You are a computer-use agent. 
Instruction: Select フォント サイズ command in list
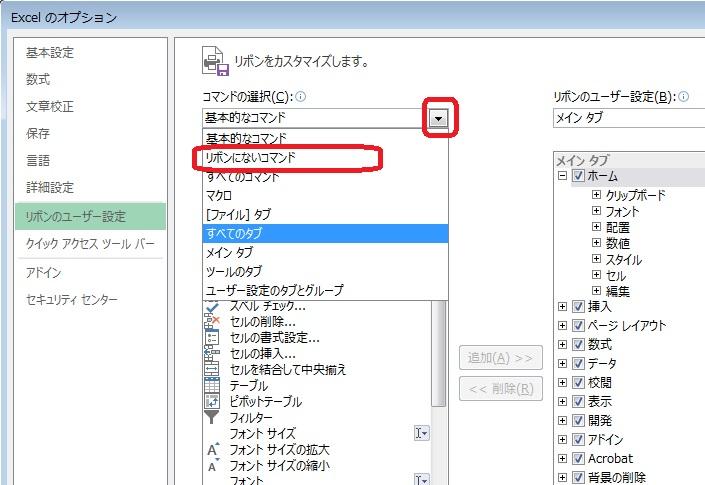pyautogui.click(x=317, y=433)
